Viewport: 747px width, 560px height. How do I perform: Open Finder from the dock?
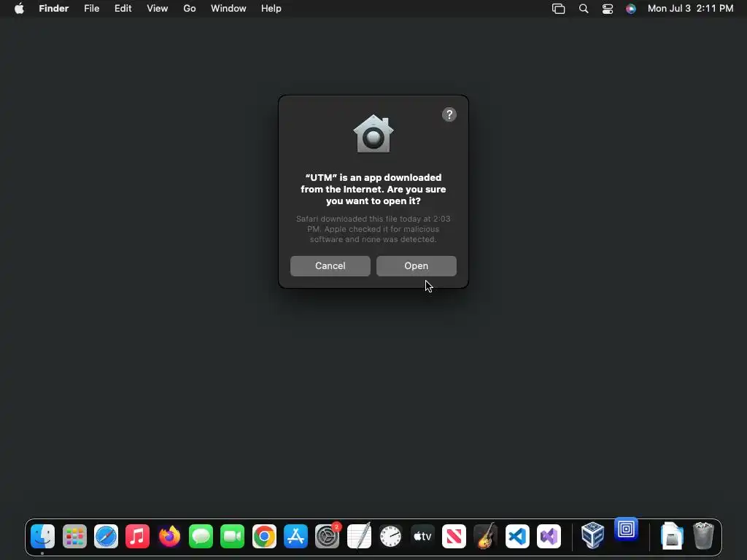(x=42, y=536)
